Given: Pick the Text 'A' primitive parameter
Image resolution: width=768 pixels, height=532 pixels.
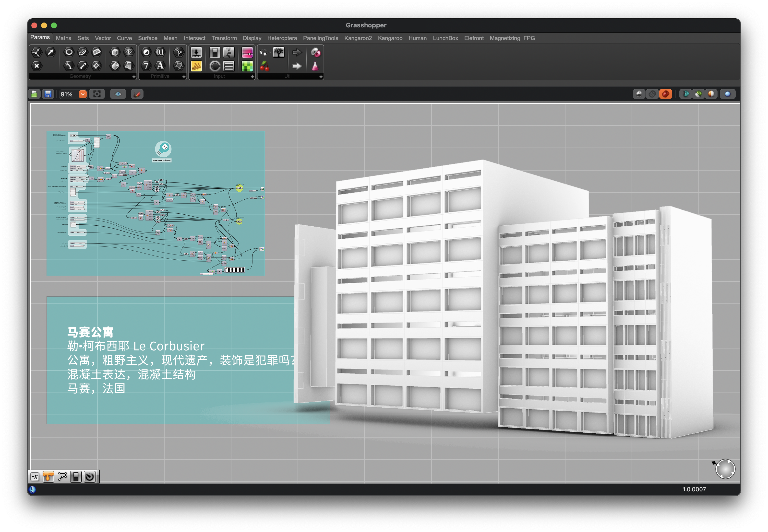Looking at the screenshot, I should (160, 66).
